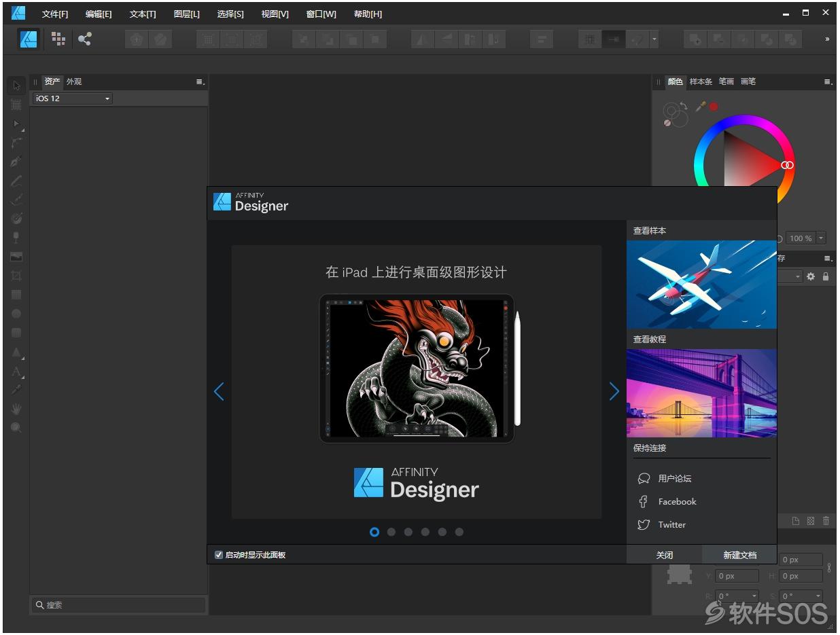Select the Rectangle shape tool
The width and height of the screenshot is (840, 635).
(x=16, y=295)
